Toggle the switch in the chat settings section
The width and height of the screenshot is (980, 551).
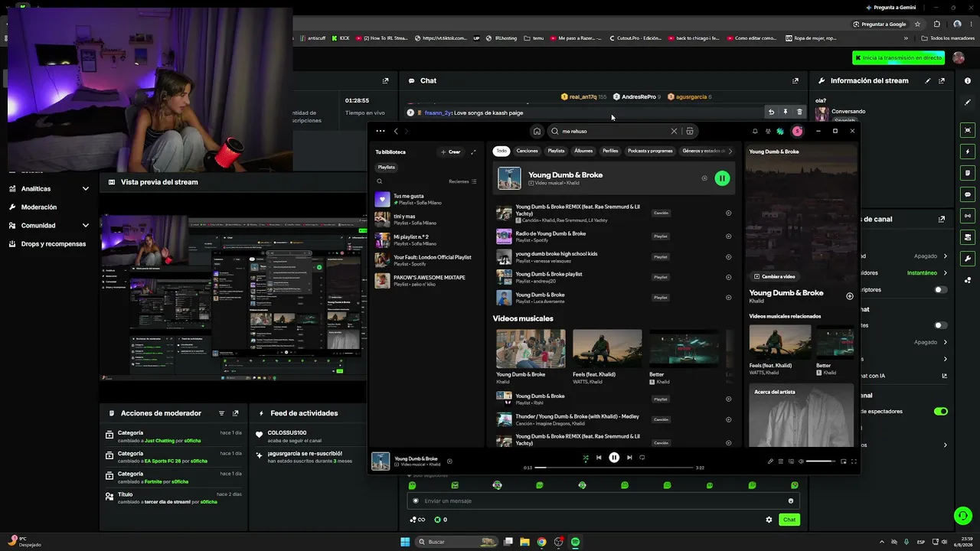(941, 325)
